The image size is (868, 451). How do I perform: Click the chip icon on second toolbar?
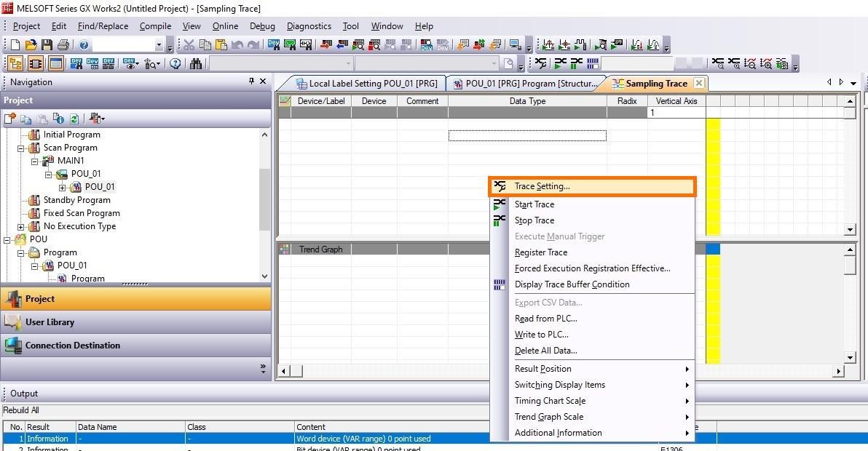pos(36,63)
